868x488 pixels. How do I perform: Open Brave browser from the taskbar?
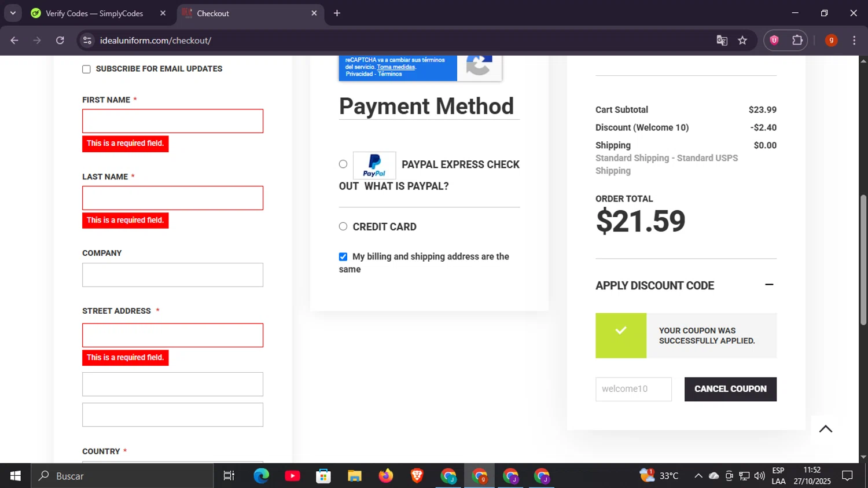point(417,476)
